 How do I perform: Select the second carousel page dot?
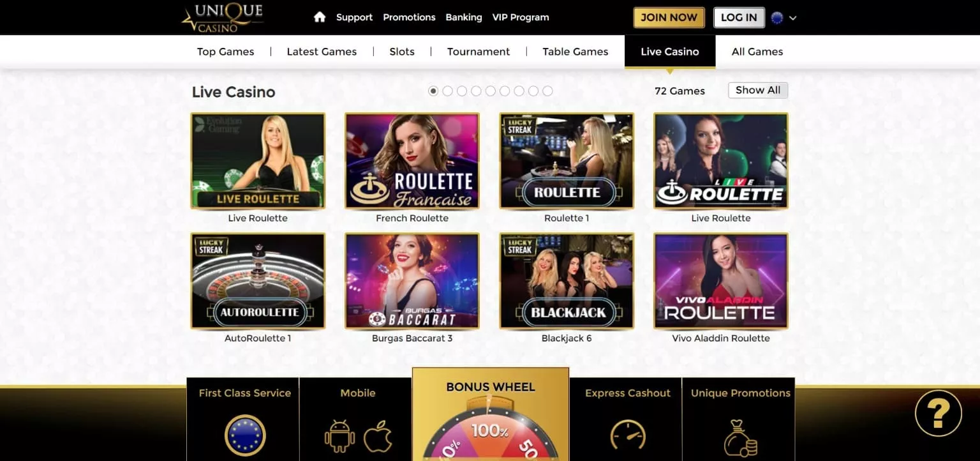coord(448,91)
